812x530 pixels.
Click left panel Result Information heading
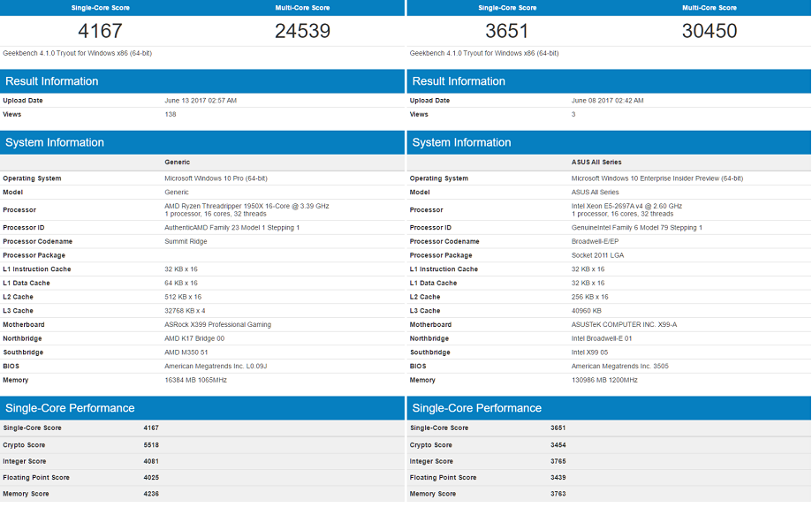[52, 81]
